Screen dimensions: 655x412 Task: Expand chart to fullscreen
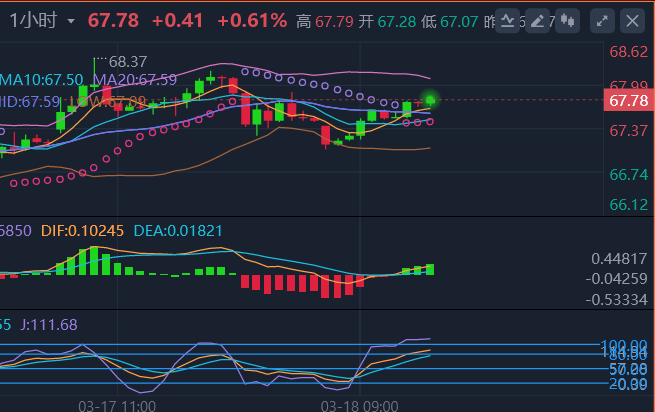(601, 20)
